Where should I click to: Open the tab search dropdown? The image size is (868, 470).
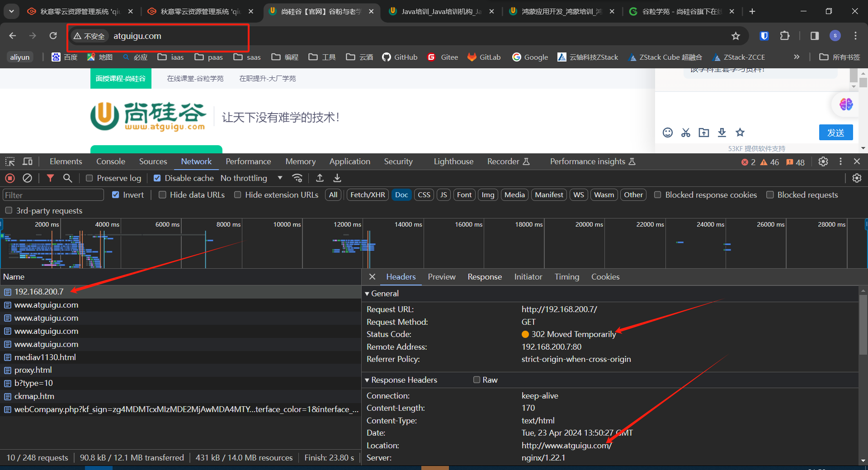[x=11, y=11]
